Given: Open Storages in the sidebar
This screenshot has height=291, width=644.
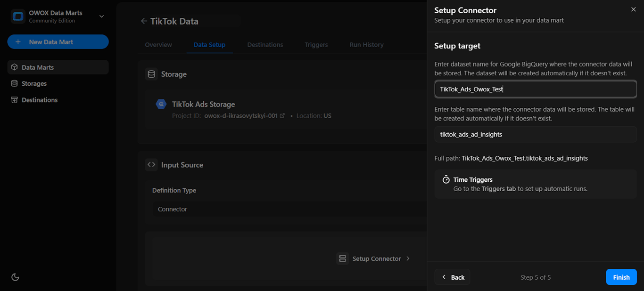Looking at the screenshot, I should 58,83.
